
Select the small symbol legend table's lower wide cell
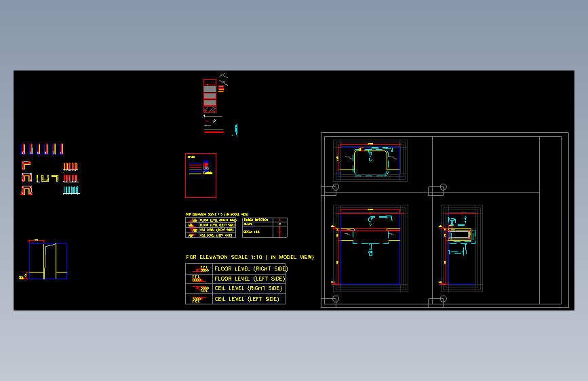[258, 232]
